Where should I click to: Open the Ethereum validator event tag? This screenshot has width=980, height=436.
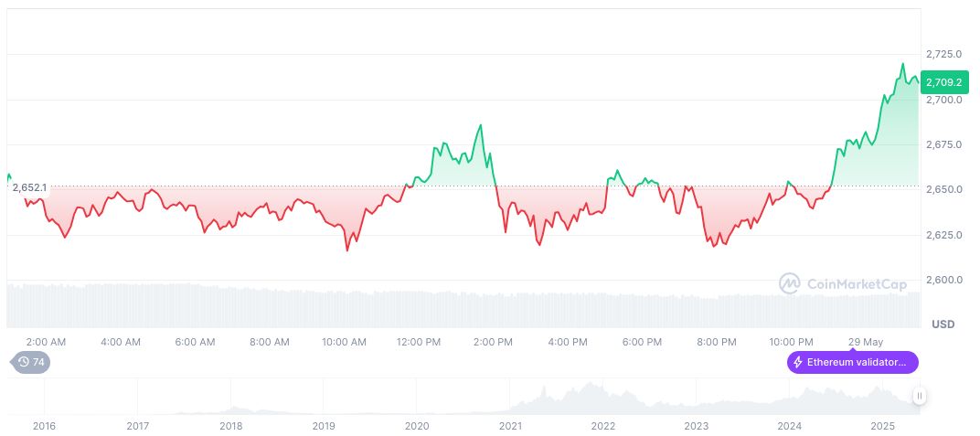(x=852, y=363)
